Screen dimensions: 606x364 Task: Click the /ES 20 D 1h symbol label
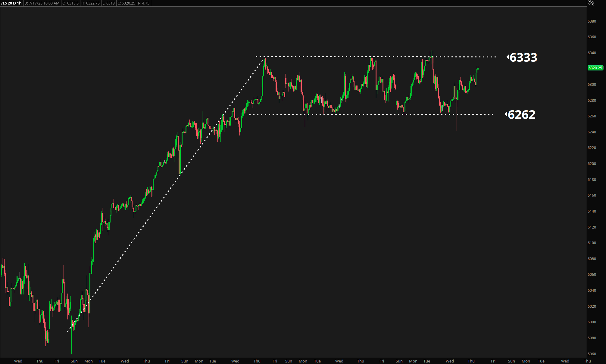[11, 3]
